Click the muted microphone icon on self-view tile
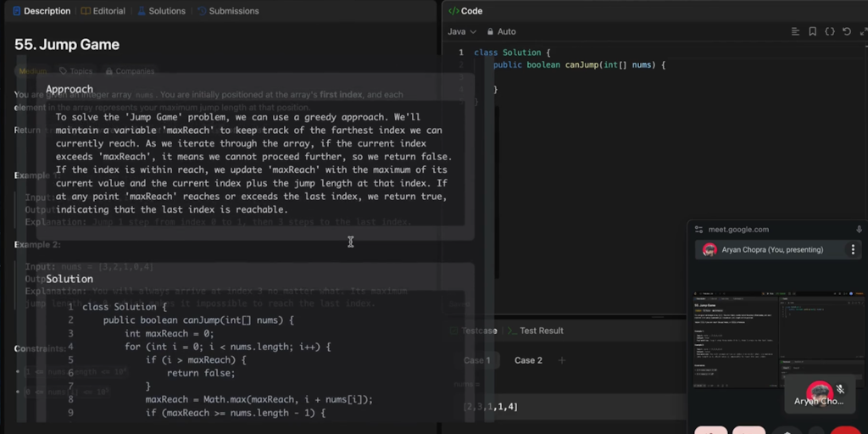This screenshot has height=434, width=868. [840, 389]
